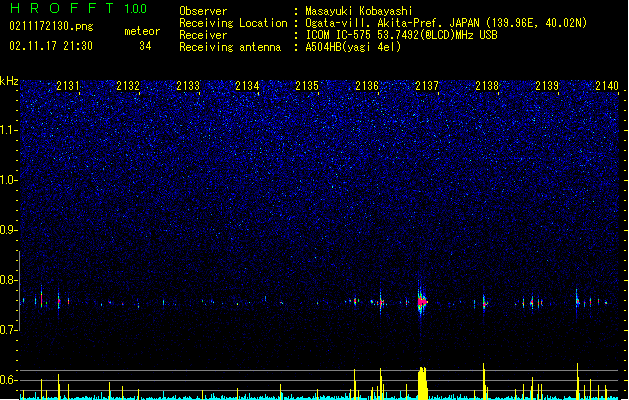Viewport: 629px width, 400px height.
Task: Click the Ogata-vill. Akita-Pref. JAPAN location text
Action: click(392, 23)
